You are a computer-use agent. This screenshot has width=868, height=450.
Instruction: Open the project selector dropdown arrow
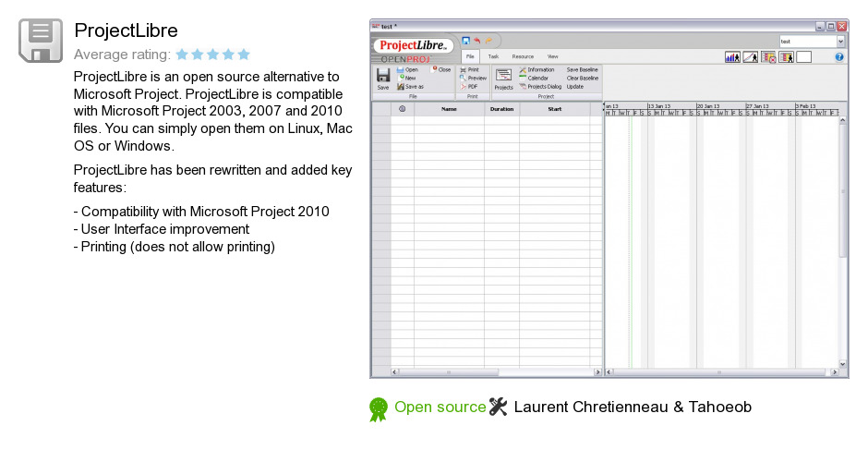(x=840, y=42)
